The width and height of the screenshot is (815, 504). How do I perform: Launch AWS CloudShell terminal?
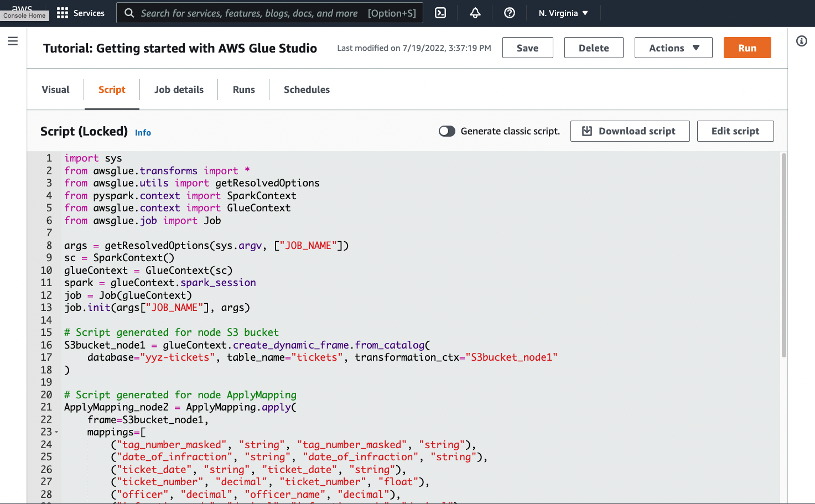tap(440, 13)
